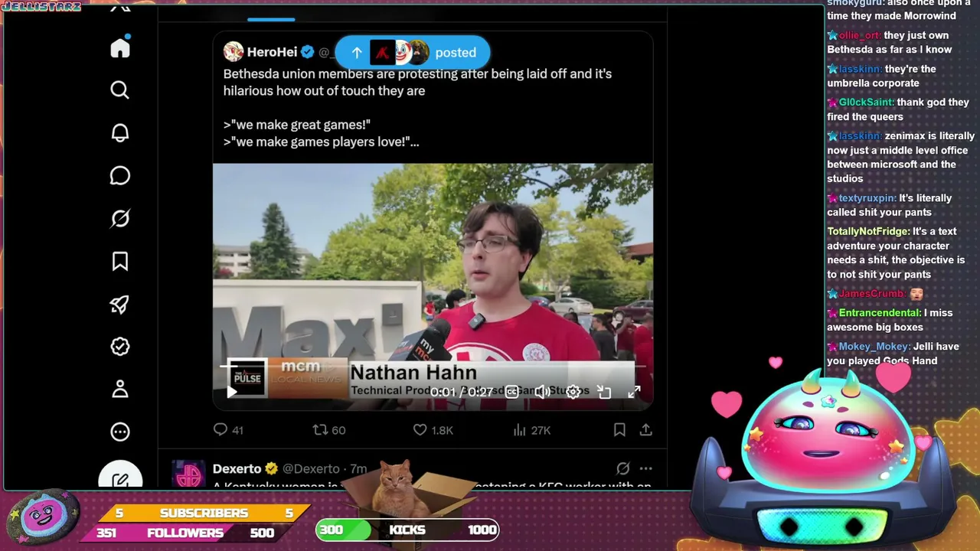Open the More circle-dots sidebar menu
Image resolution: width=980 pixels, height=551 pixels.
pyautogui.click(x=120, y=432)
